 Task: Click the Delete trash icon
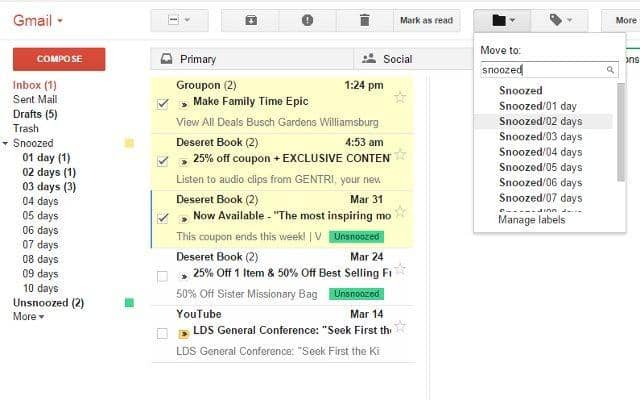pyautogui.click(x=365, y=20)
